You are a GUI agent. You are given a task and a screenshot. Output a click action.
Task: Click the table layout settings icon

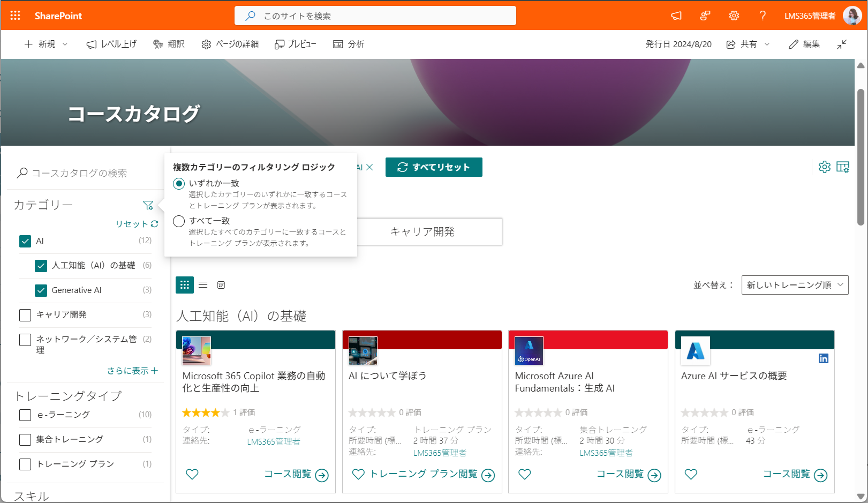[843, 167]
